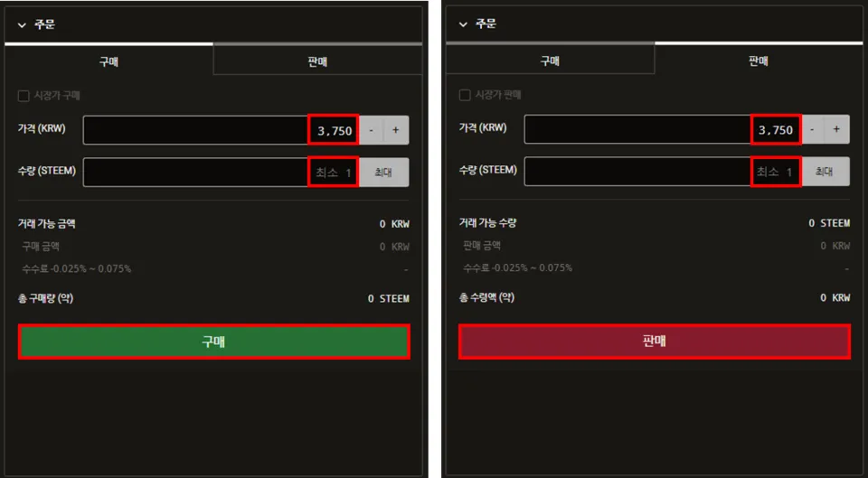Switch to 구매 tab in right panel
This screenshot has width=868, height=478.
click(x=550, y=61)
